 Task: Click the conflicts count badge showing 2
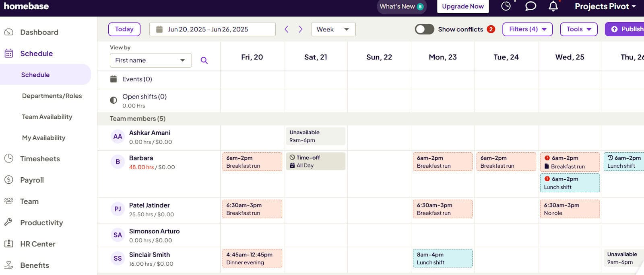pos(491,29)
